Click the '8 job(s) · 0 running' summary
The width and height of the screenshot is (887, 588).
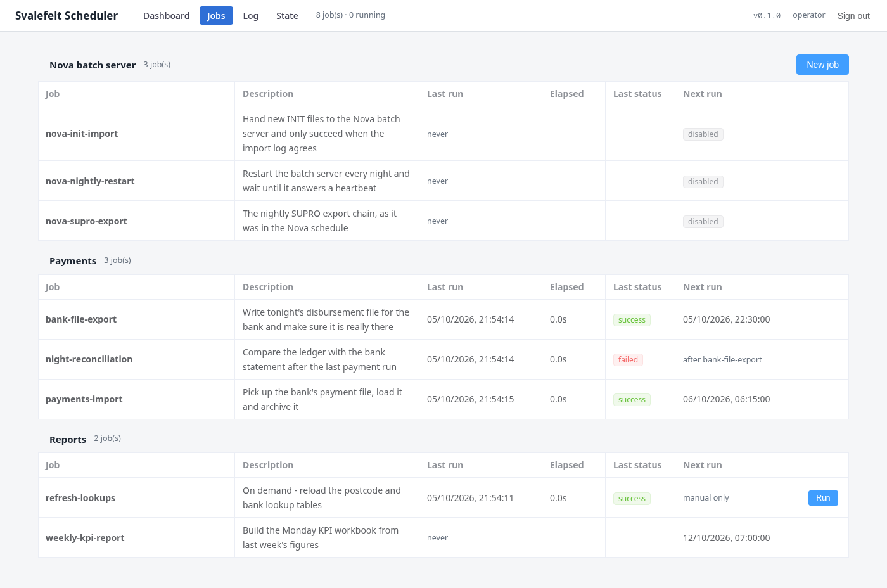pyautogui.click(x=350, y=15)
